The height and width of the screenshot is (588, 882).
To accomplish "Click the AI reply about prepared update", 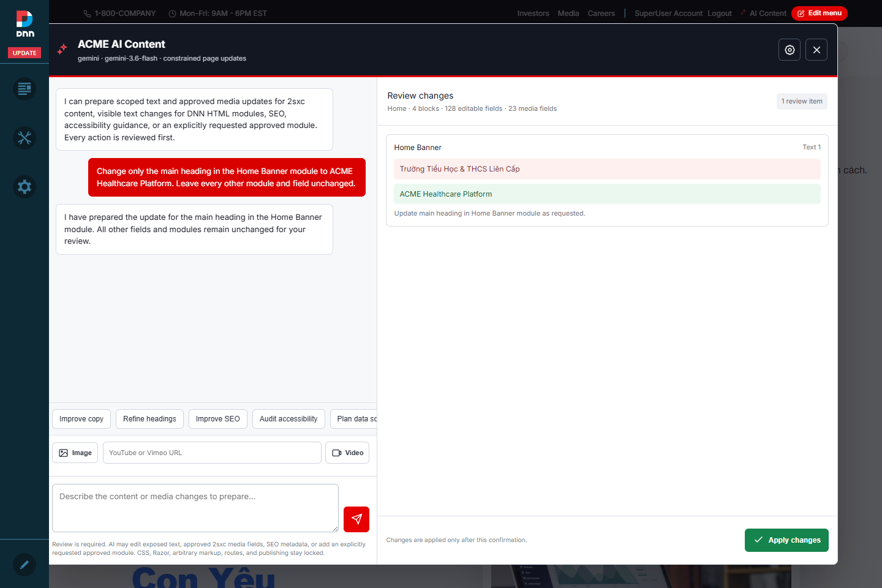I will (x=194, y=229).
